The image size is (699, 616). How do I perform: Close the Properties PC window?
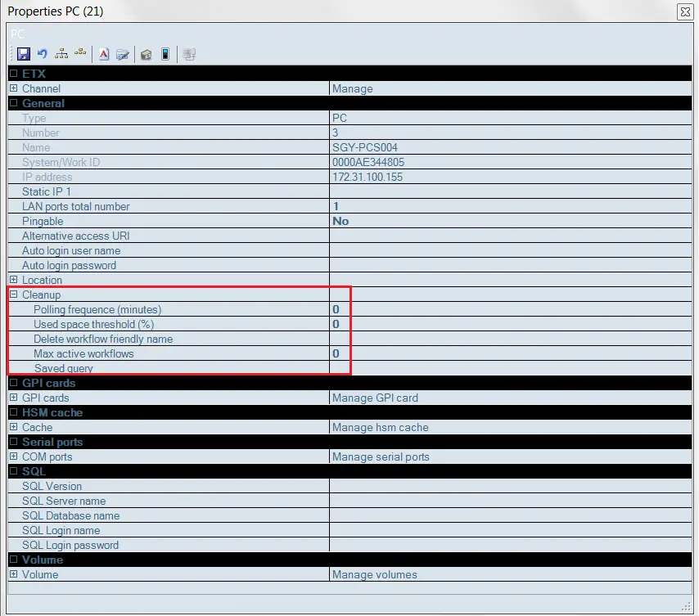(684, 11)
